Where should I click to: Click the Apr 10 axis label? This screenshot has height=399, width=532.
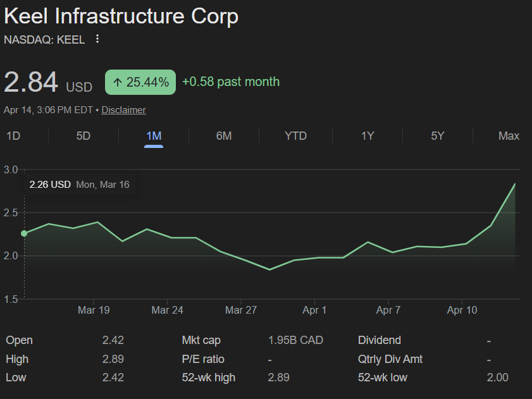click(x=462, y=310)
